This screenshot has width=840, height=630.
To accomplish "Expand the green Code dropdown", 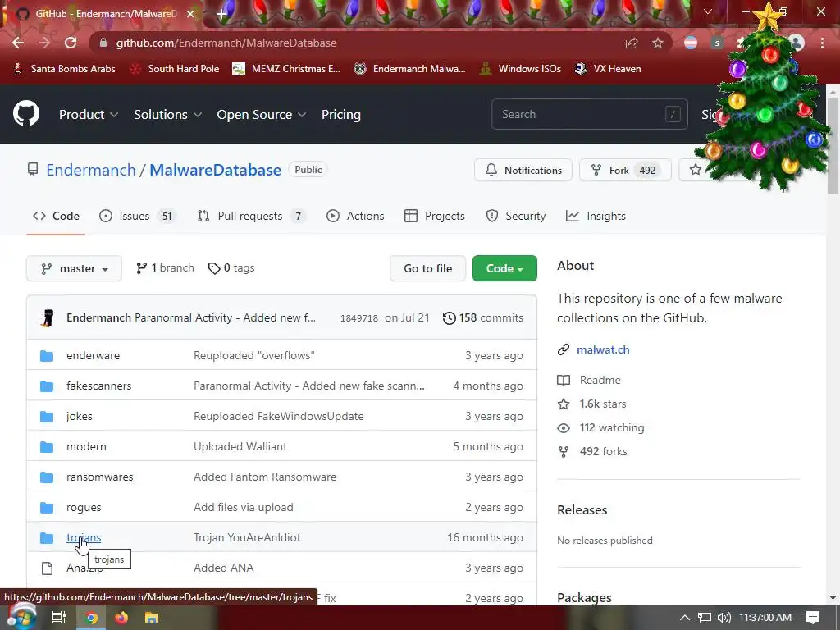I will [x=504, y=268].
